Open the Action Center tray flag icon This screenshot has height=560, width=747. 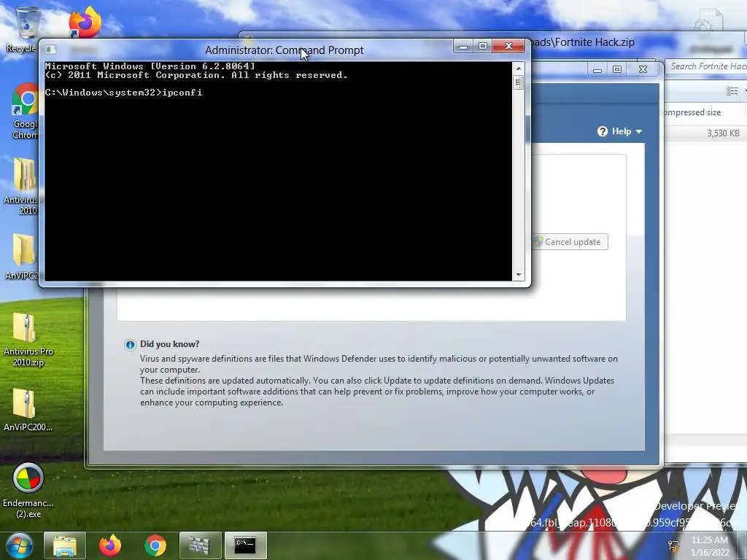[673, 545]
